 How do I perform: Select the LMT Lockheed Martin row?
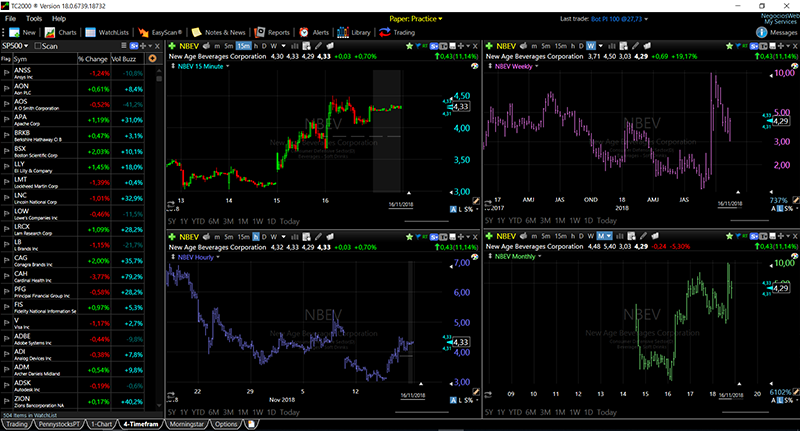(x=73, y=183)
